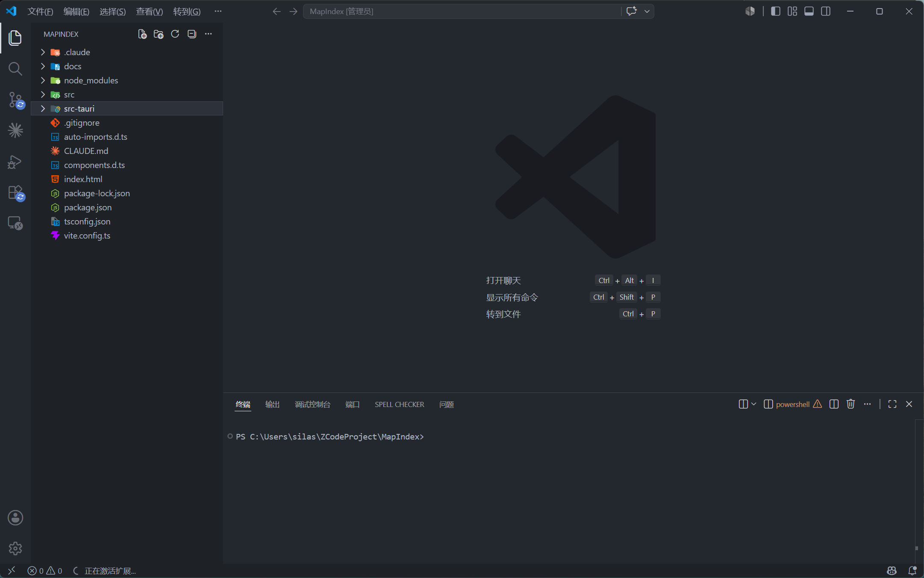This screenshot has height=578, width=924.
Task: Open the Copilot status icon in title bar
Action: [x=750, y=11]
